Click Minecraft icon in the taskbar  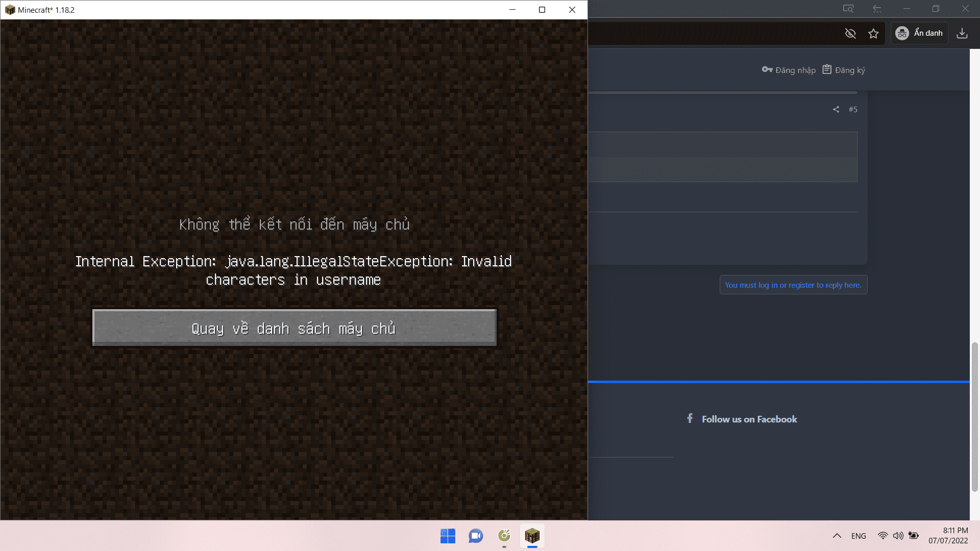tap(532, 536)
